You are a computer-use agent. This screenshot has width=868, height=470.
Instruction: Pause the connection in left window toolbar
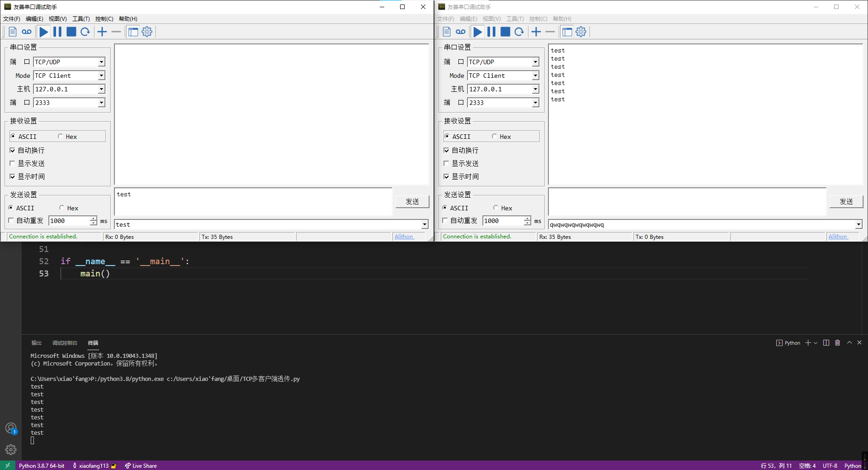pos(57,32)
